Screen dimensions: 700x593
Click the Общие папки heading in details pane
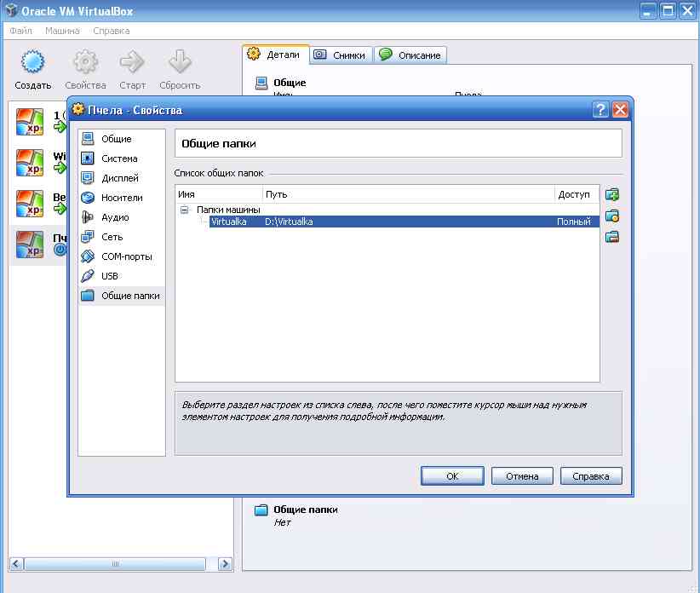click(x=306, y=510)
